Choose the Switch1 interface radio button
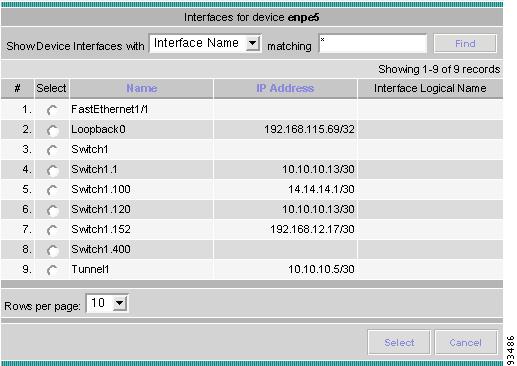This screenshot has height=366, width=517. (52, 150)
